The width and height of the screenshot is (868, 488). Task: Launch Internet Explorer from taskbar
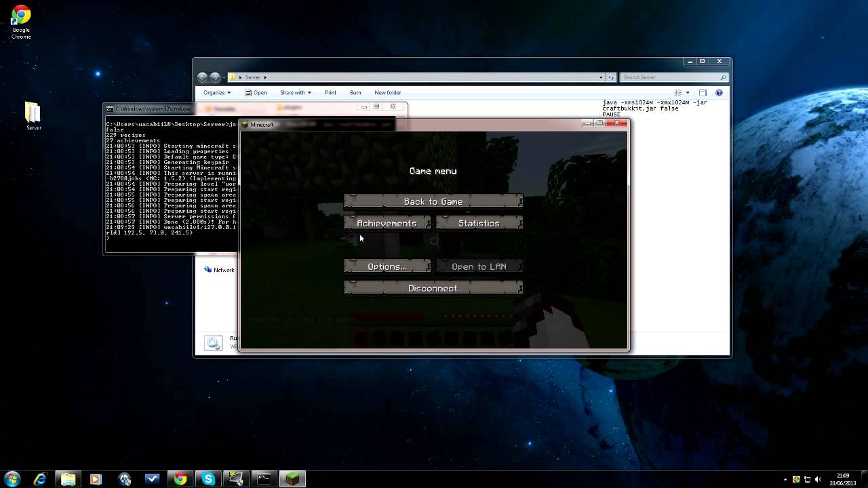pyautogui.click(x=40, y=479)
